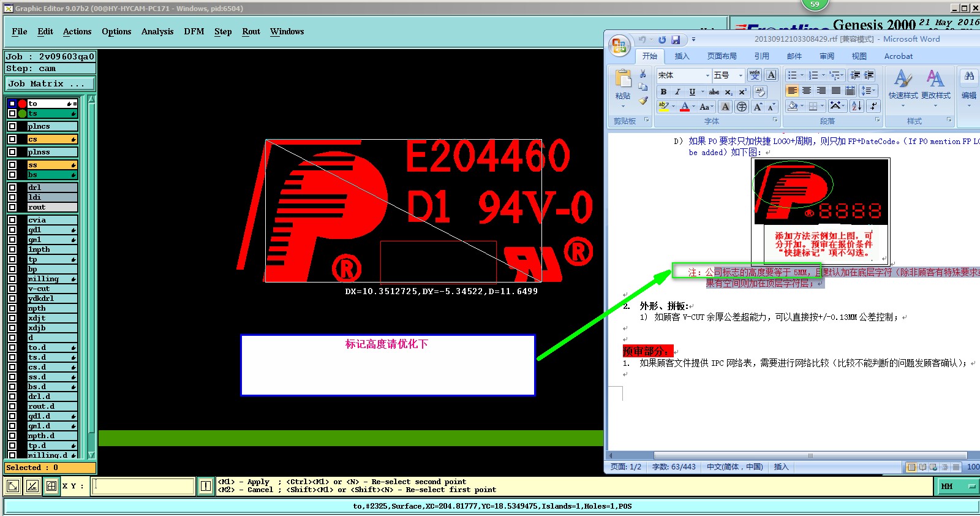Open the Customize Quick Access Toolbar dropdown

[x=693, y=40]
